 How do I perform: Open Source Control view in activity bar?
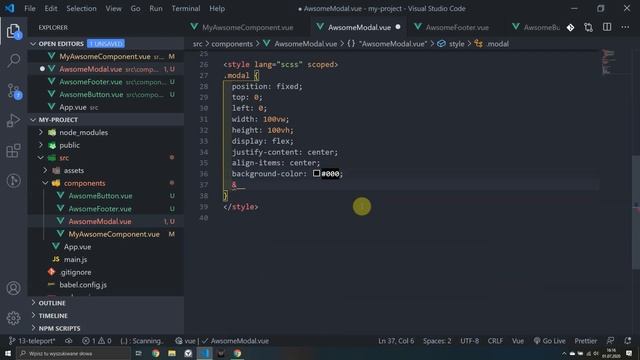13,91
